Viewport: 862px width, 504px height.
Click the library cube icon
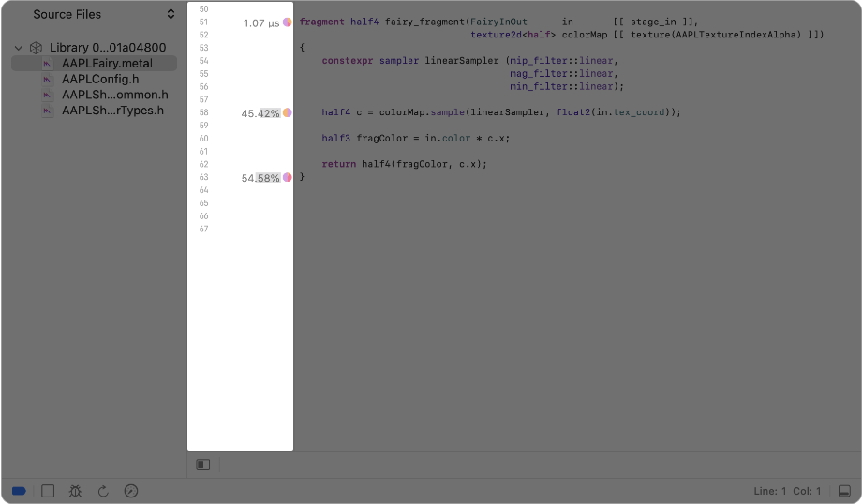36,48
